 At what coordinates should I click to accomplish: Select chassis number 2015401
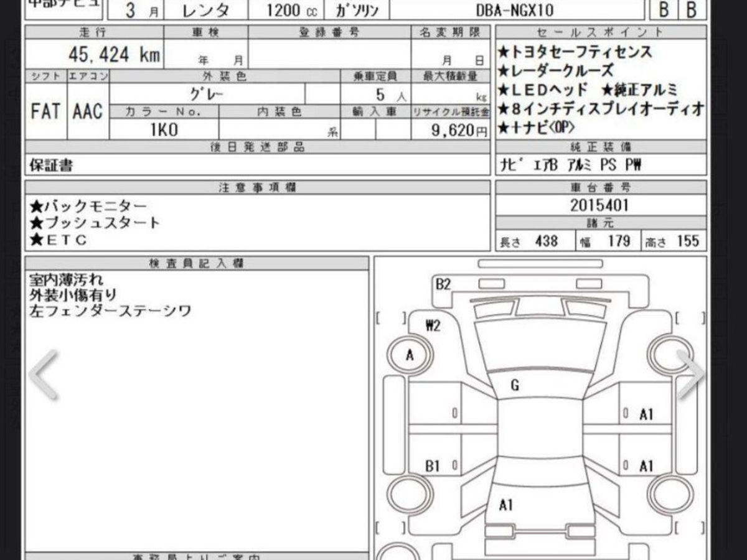click(x=599, y=205)
